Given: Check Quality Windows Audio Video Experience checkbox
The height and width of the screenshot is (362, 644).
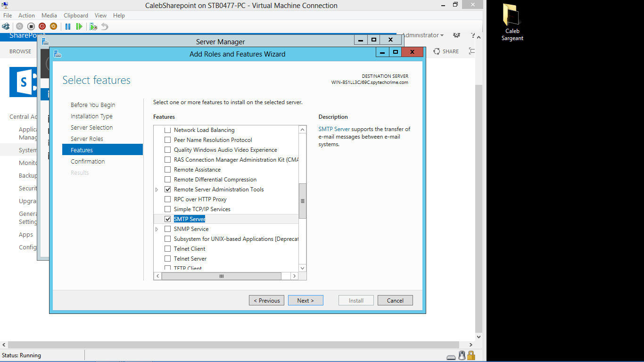Looking at the screenshot, I should [167, 150].
